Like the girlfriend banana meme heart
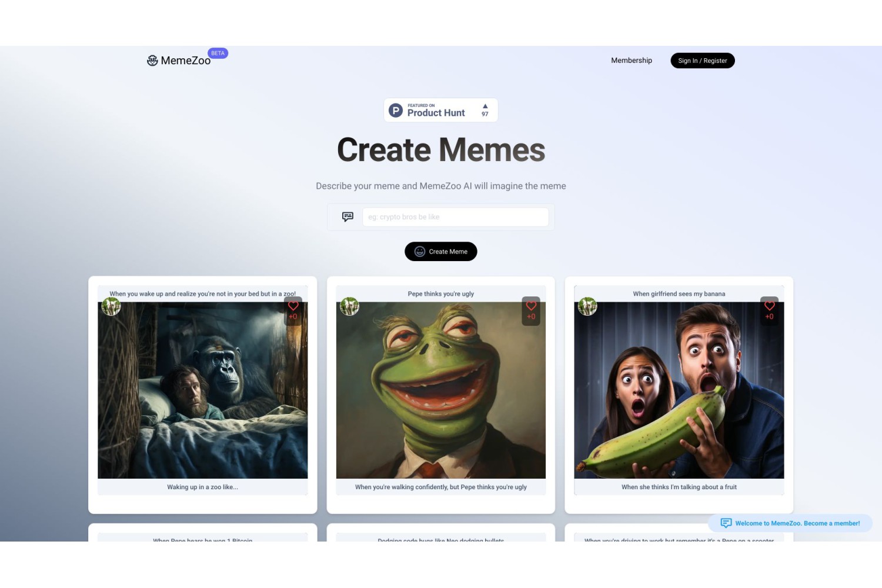Image resolution: width=882 pixels, height=588 pixels. [769, 306]
